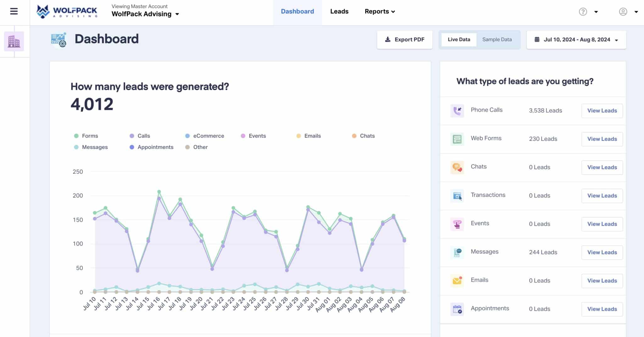Click the Viewing Master Account label
The height and width of the screenshot is (337, 644).
(140, 6)
